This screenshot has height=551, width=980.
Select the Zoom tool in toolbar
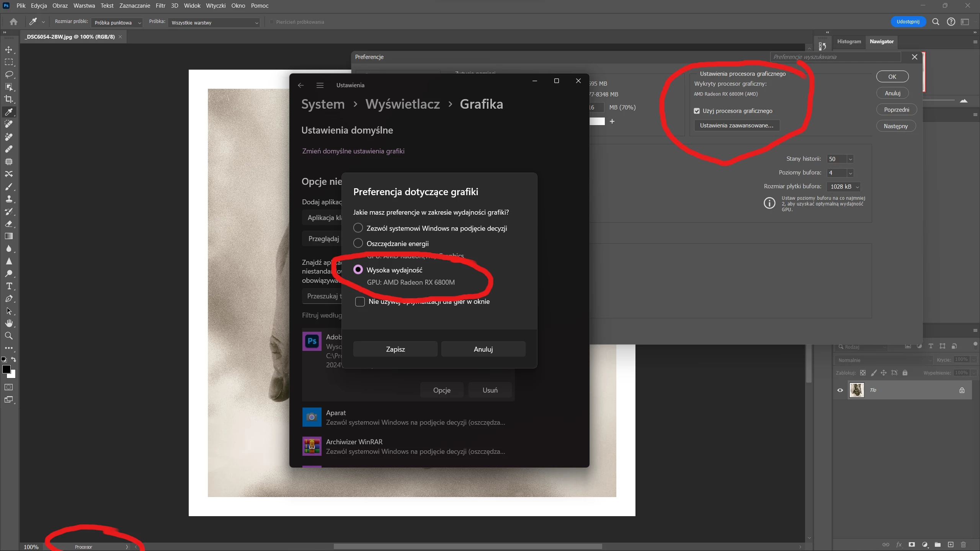[9, 336]
